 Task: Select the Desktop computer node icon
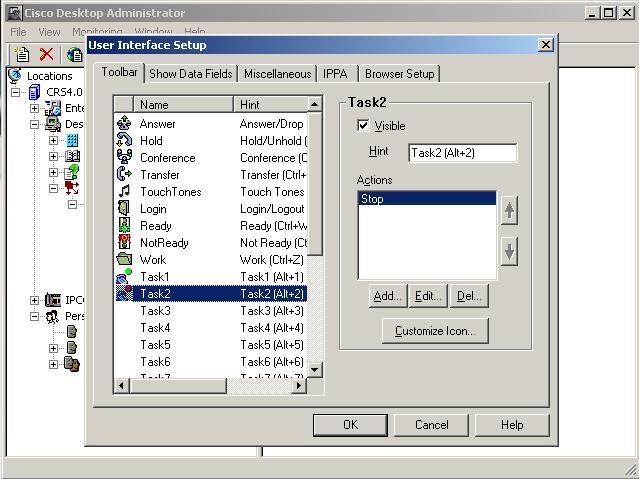(x=53, y=124)
